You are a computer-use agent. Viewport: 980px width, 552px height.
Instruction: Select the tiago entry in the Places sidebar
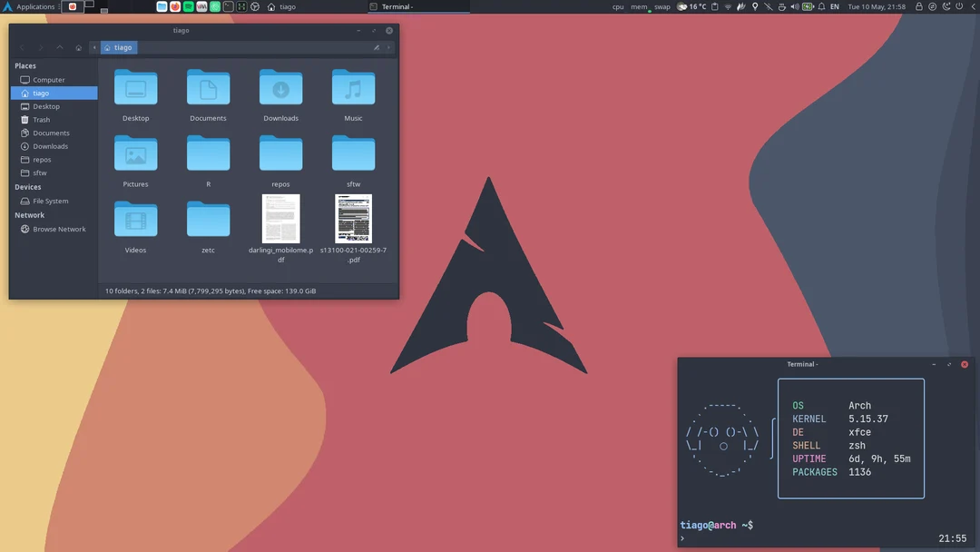(40, 93)
